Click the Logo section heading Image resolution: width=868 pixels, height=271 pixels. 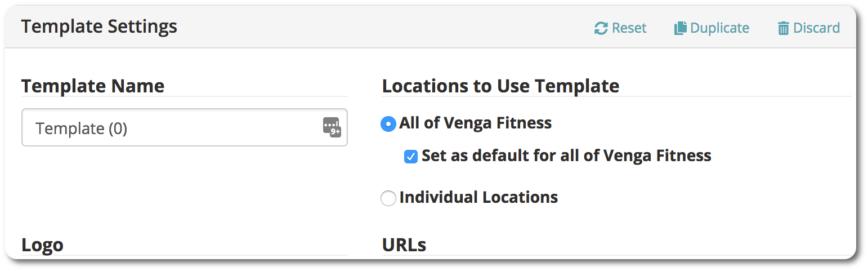point(42,245)
